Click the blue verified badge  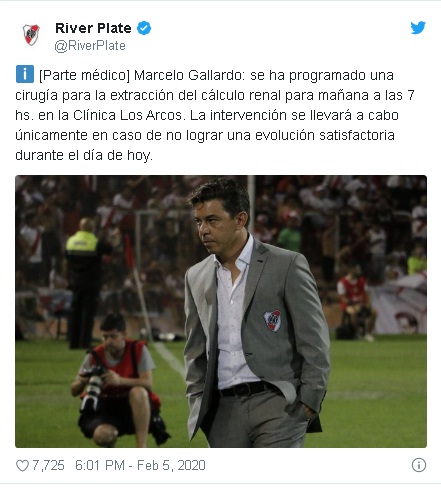click(144, 28)
